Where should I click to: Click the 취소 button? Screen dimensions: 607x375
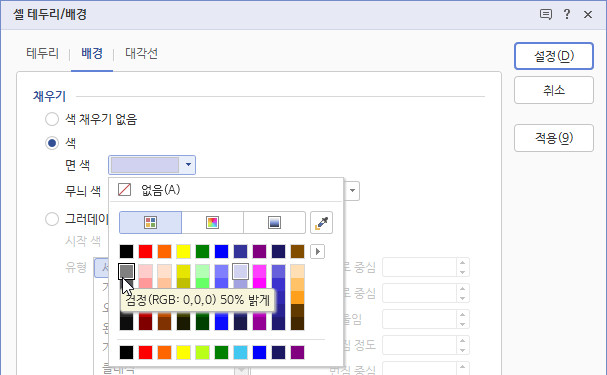tap(554, 90)
